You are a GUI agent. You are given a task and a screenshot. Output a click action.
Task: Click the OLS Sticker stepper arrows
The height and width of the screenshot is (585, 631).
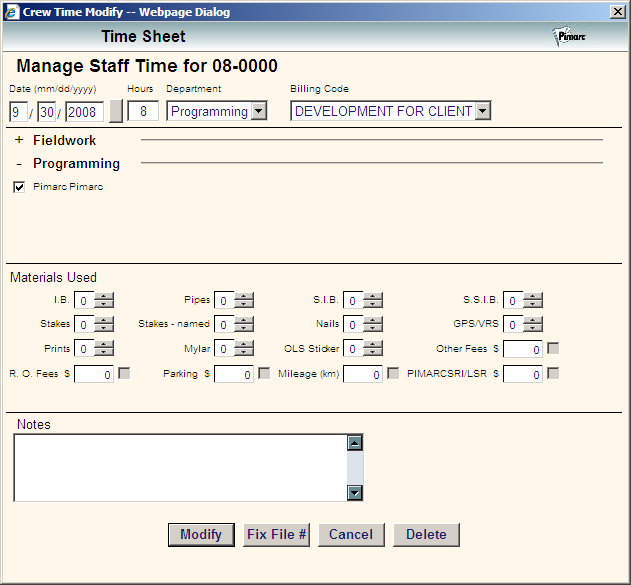[x=373, y=348]
